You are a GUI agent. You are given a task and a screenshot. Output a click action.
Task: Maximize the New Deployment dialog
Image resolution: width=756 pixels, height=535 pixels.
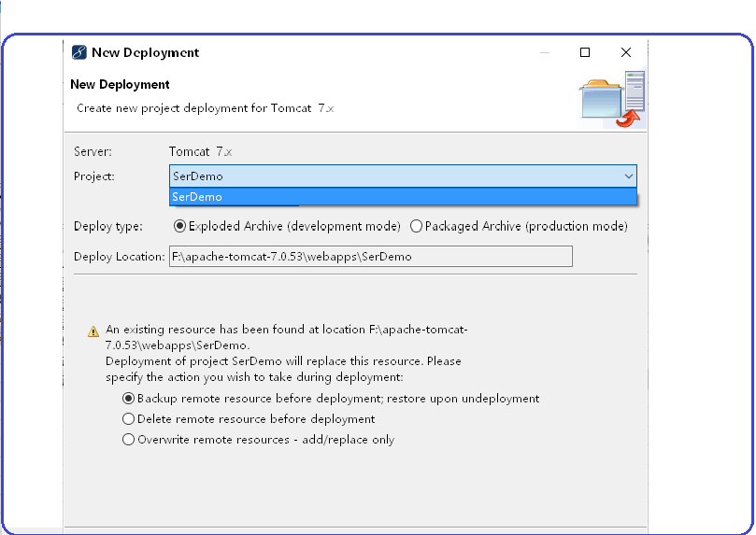585,52
